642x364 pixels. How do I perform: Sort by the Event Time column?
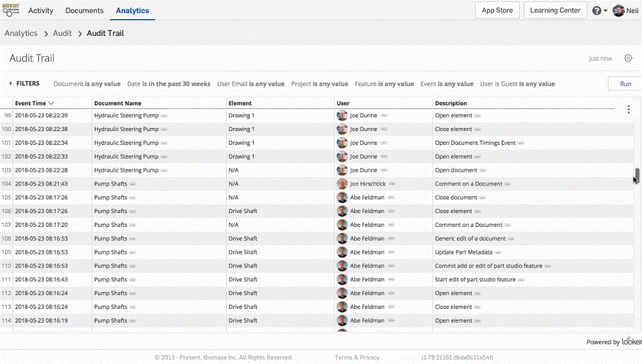[x=34, y=104]
